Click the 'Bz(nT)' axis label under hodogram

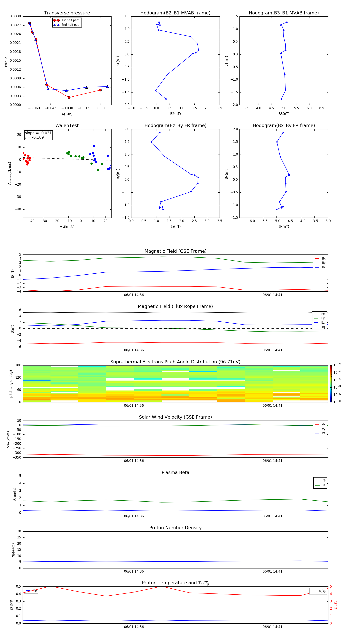coord(175,227)
